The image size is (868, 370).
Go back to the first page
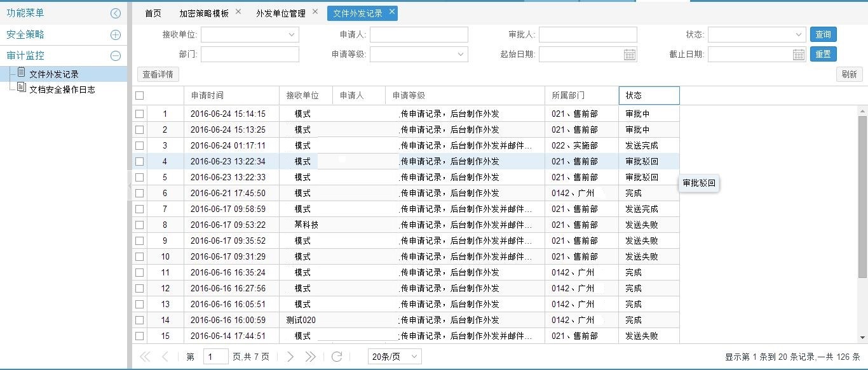tap(145, 357)
